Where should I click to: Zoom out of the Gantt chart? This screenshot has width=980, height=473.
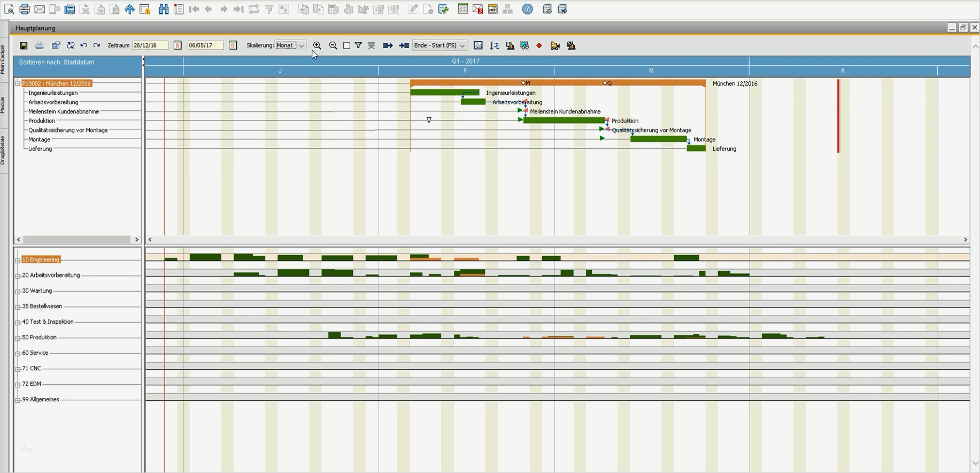click(x=333, y=45)
